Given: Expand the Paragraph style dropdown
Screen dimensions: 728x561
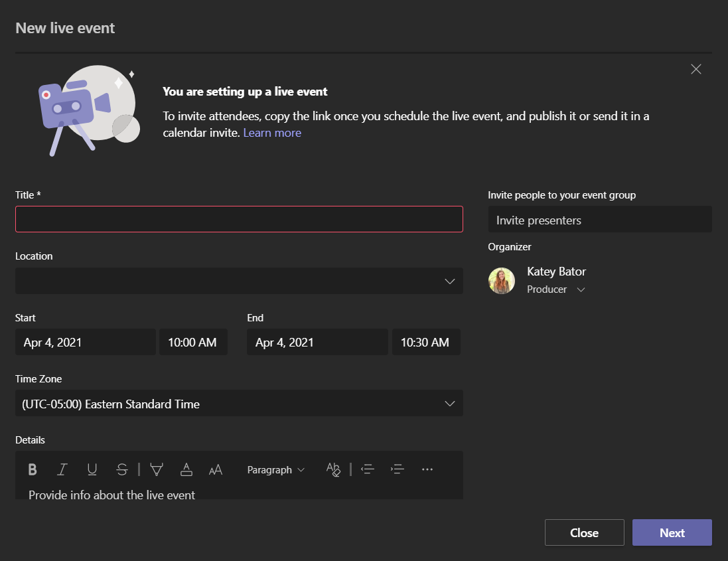Looking at the screenshot, I should pyautogui.click(x=276, y=470).
